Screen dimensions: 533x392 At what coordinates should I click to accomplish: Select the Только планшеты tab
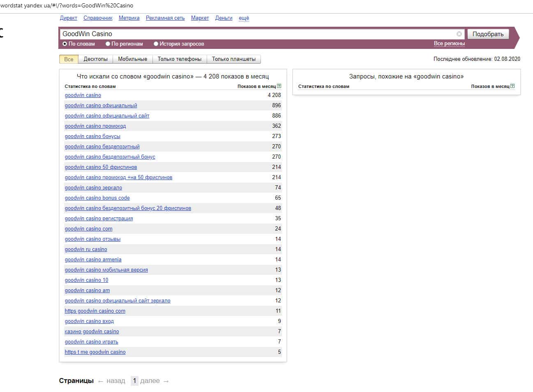[233, 59]
